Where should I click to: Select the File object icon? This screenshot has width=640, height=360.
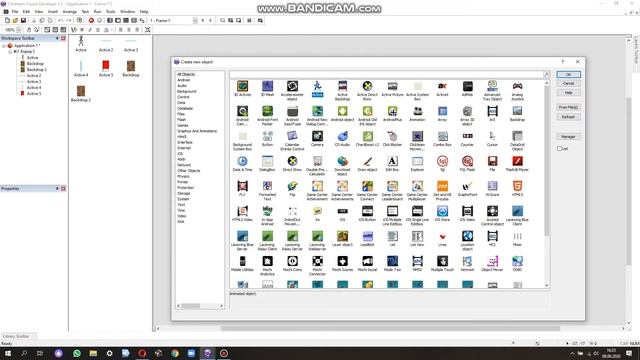click(492, 161)
